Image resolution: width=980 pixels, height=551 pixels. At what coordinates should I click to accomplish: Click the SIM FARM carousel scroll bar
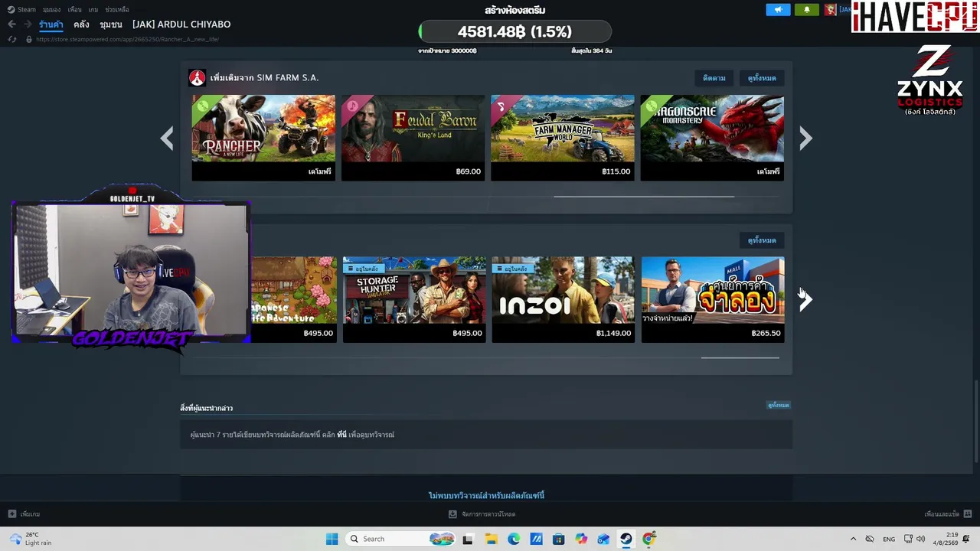pos(644,197)
